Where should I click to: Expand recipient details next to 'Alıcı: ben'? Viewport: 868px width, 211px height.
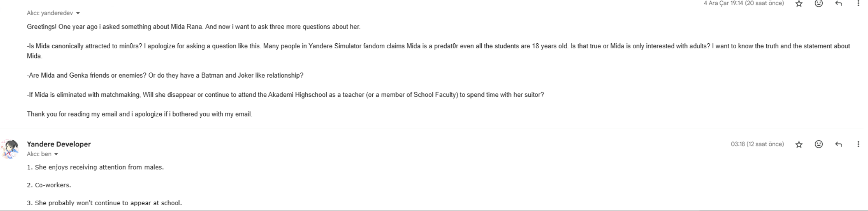click(56, 154)
